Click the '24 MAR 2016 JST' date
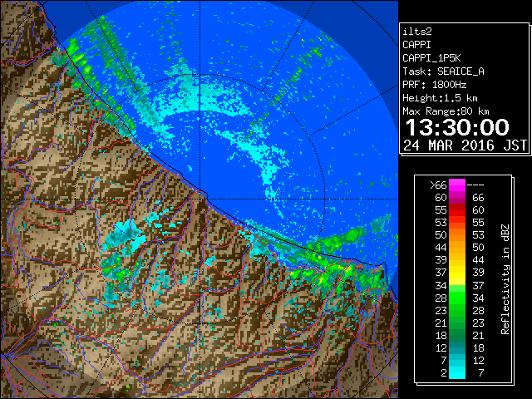Viewport: 532px width, 399px height. click(465, 145)
